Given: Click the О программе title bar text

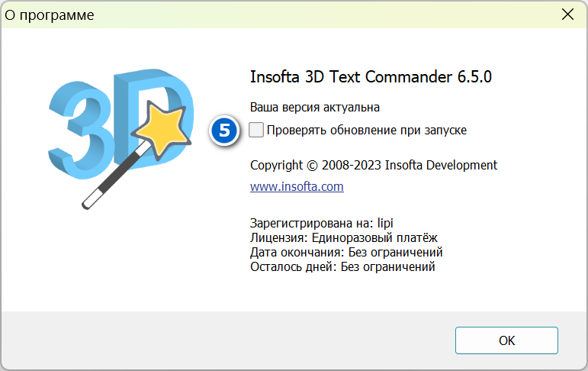Looking at the screenshot, I should pos(49,15).
